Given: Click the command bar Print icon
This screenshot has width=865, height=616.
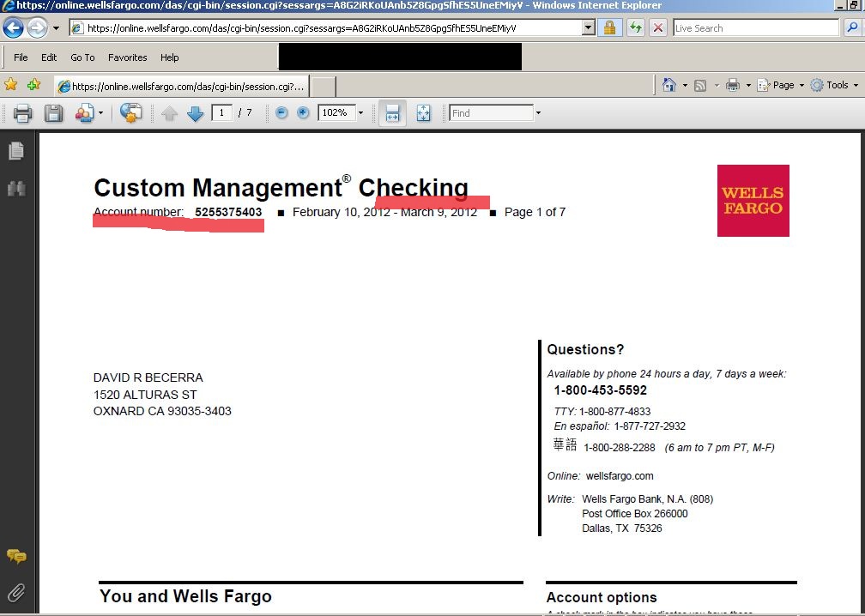Looking at the screenshot, I should pyautogui.click(x=733, y=85).
